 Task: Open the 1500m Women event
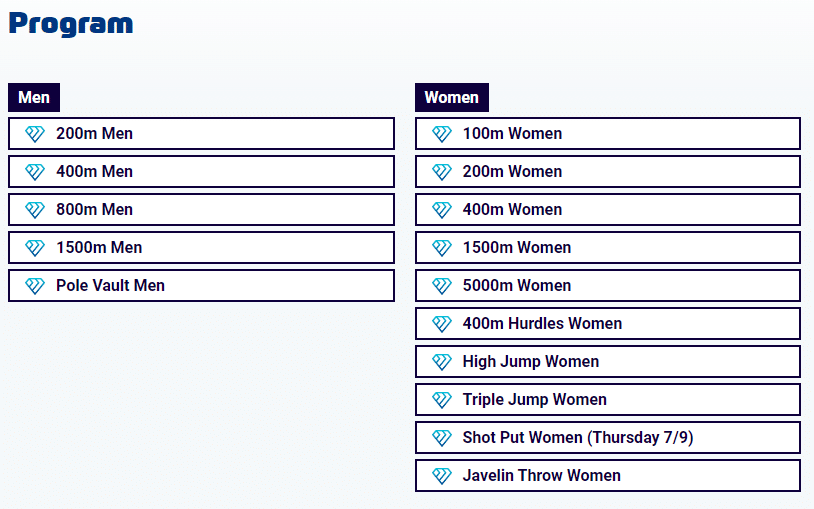point(608,247)
